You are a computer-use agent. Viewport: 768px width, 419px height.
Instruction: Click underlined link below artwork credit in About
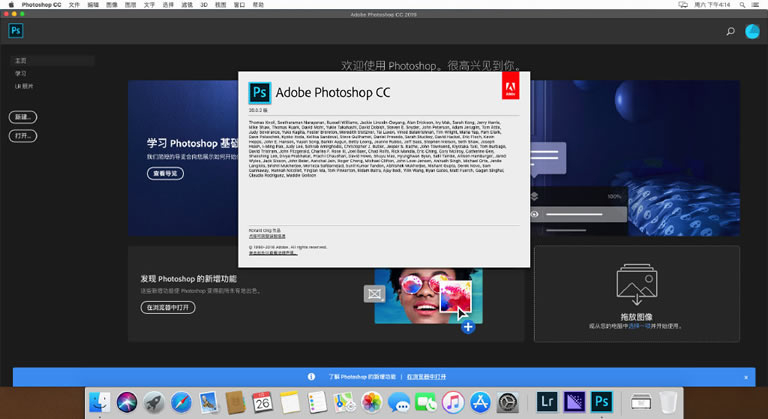pos(267,236)
